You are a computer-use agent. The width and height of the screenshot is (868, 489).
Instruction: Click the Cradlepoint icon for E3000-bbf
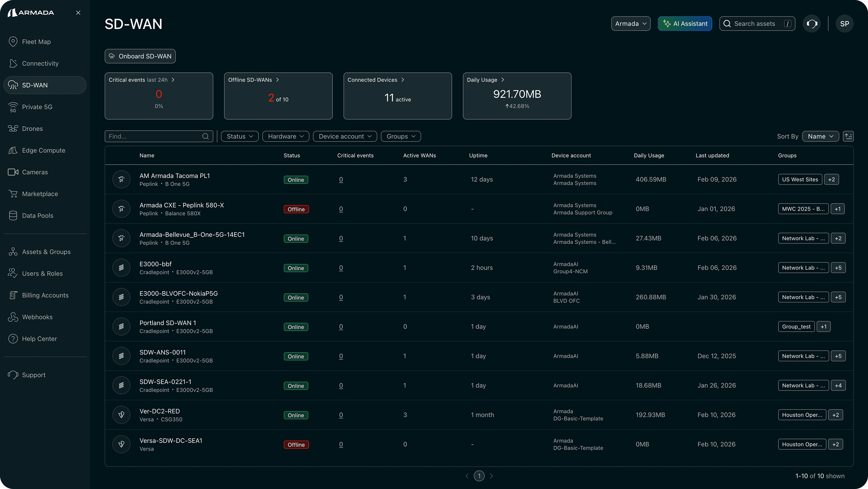pyautogui.click(x=121, y=267)
